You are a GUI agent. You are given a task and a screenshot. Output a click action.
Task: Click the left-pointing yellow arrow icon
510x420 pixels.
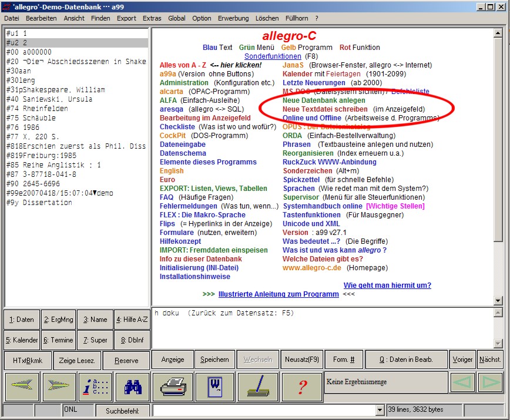tap(22, 386)
